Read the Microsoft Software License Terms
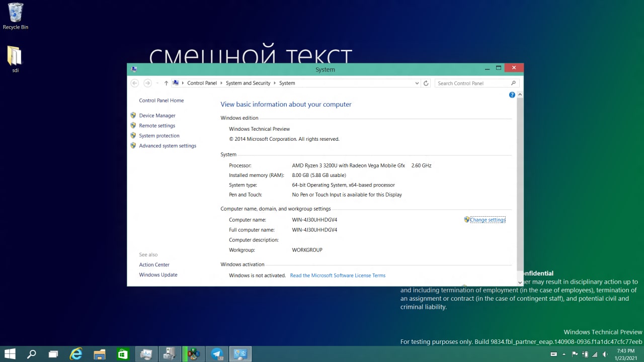 point(338,276)
